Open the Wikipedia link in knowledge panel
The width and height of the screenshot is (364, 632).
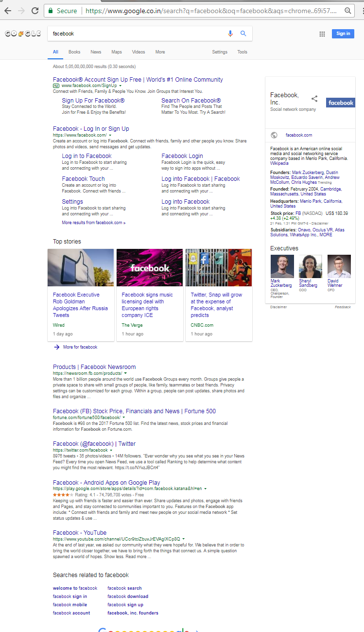(279, 163)
